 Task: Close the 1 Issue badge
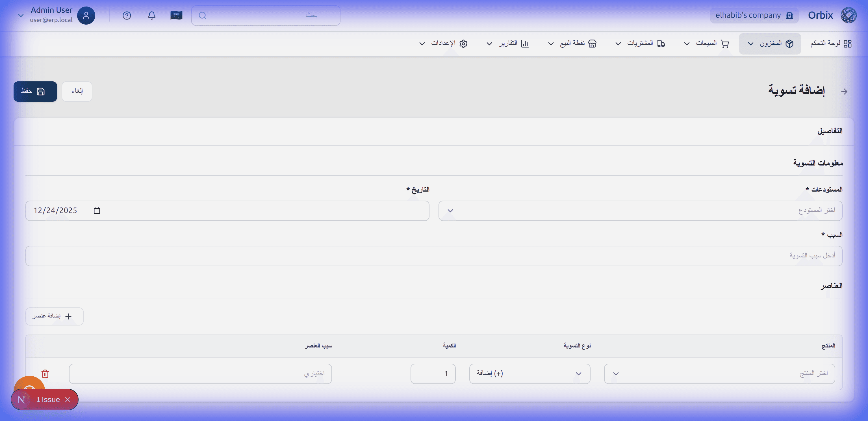pos(68,400)
